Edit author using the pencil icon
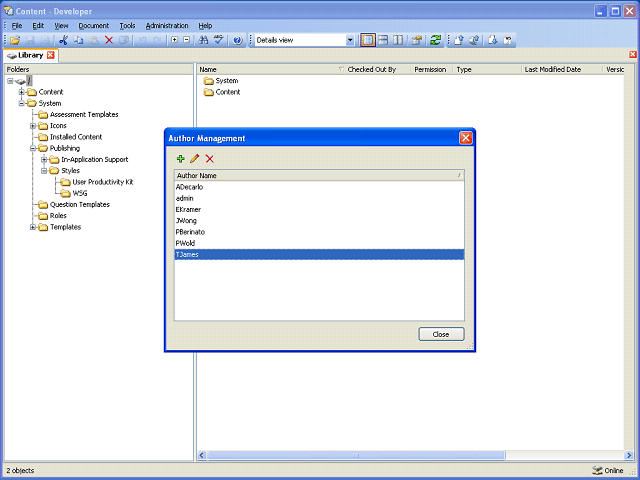This screenshot has height=480, width=640. pos(195,159)
